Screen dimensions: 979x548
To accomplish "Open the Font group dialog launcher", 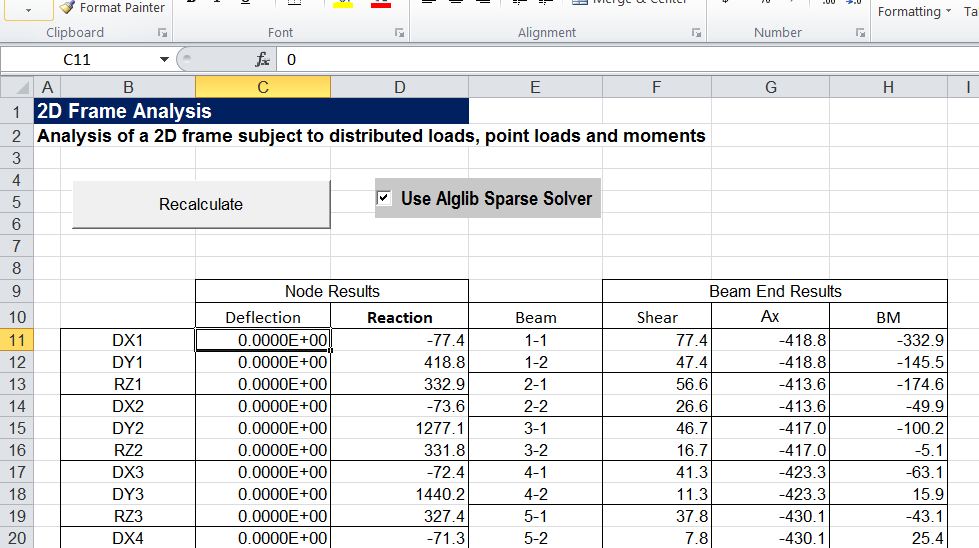I will [x=399, y=33].
